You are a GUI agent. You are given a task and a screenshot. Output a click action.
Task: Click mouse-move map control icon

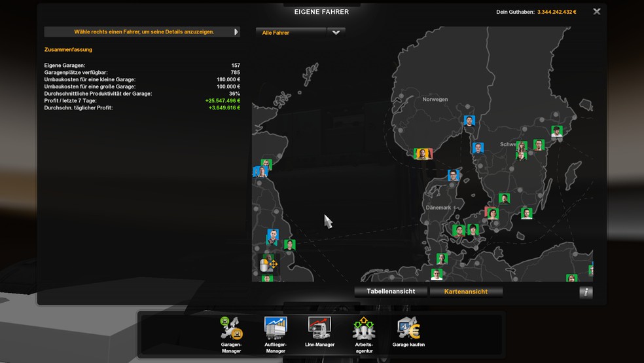268,265
